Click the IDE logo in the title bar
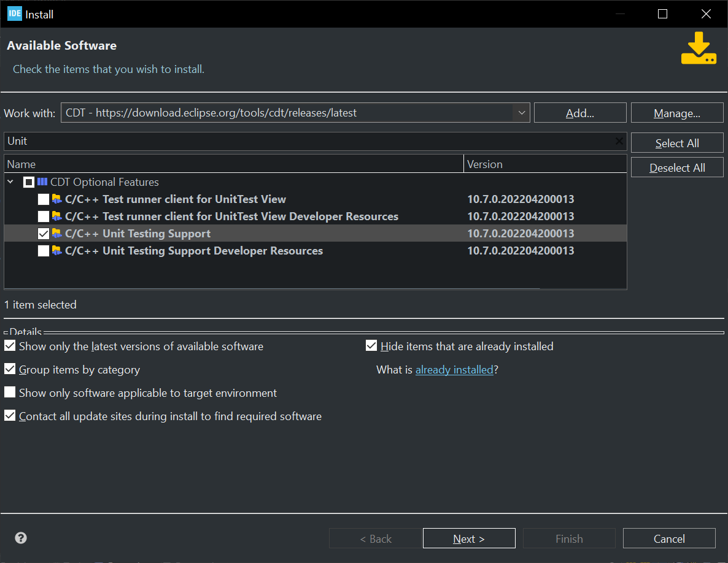 [x=14, y=13]
